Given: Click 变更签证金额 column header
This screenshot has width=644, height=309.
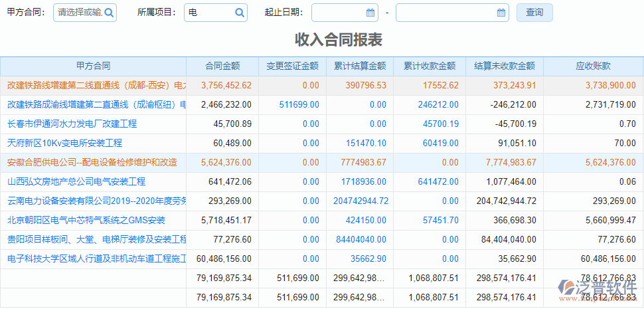Looking at the screenshot, I should click(x=292, y=66).
